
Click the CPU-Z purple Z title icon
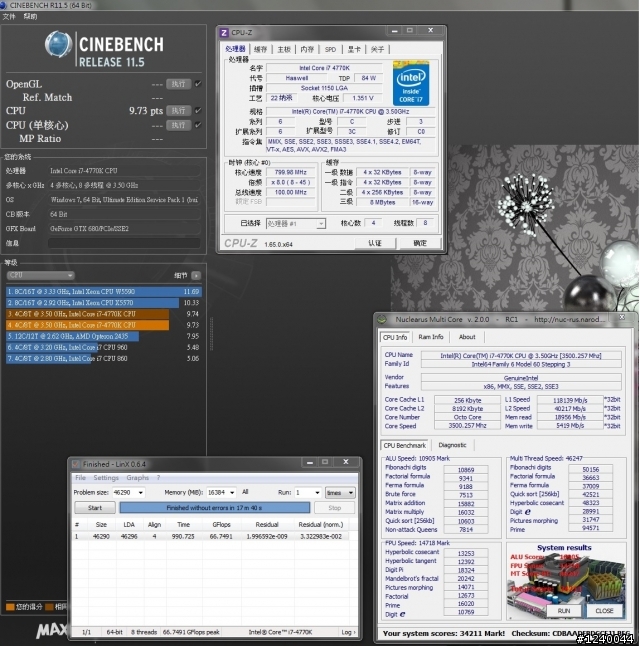(x=224, y=33)
